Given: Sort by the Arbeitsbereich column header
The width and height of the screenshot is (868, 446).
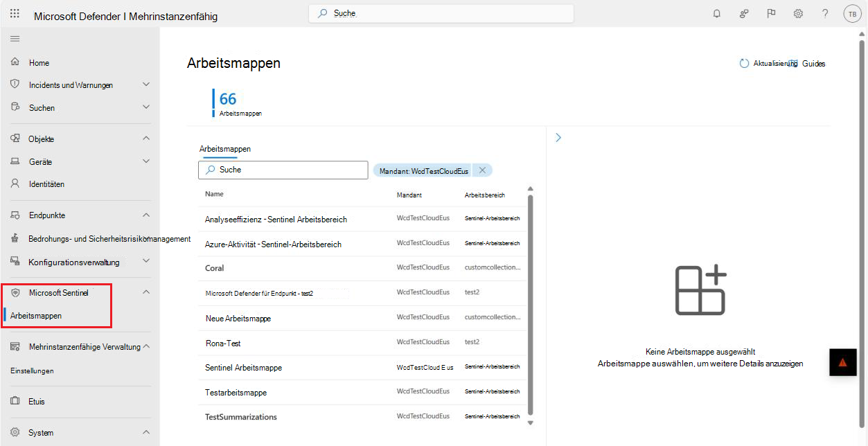Looking at the screenshot, I should click(x=485, y=195).
